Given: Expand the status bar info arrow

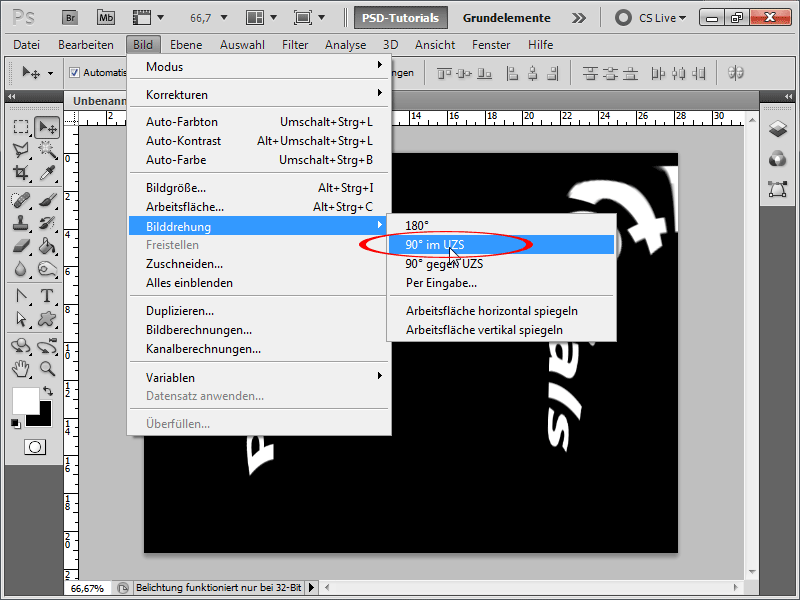Looking at the screenshot, I should 311,588.
